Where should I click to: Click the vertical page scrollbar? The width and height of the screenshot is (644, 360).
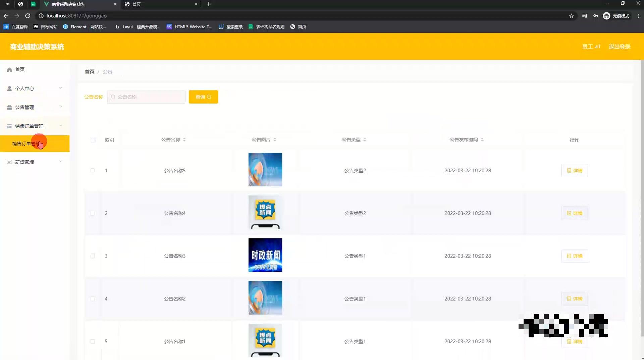[642, 198]
